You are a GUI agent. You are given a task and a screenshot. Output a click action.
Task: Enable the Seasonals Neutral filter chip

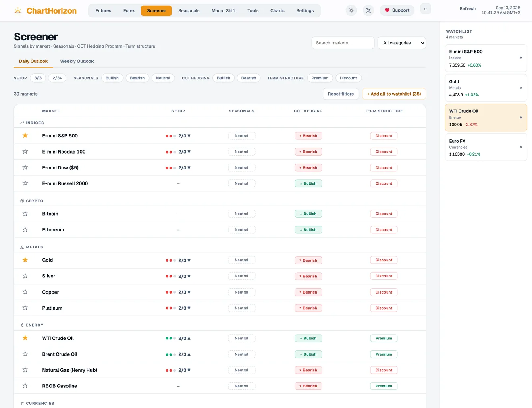pos(163,78)
